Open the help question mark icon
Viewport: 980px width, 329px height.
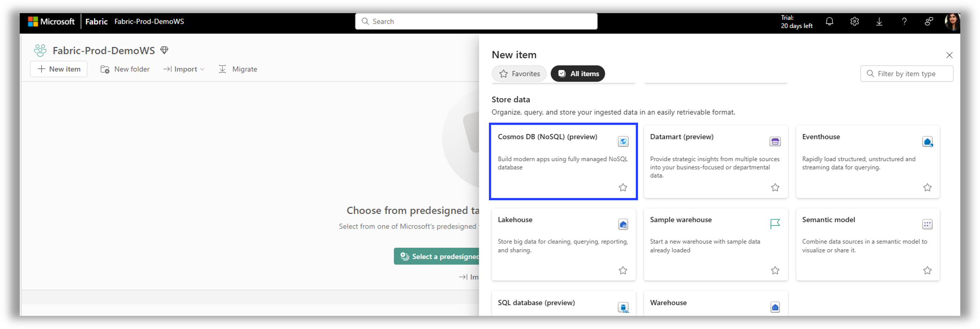[904, 21]
